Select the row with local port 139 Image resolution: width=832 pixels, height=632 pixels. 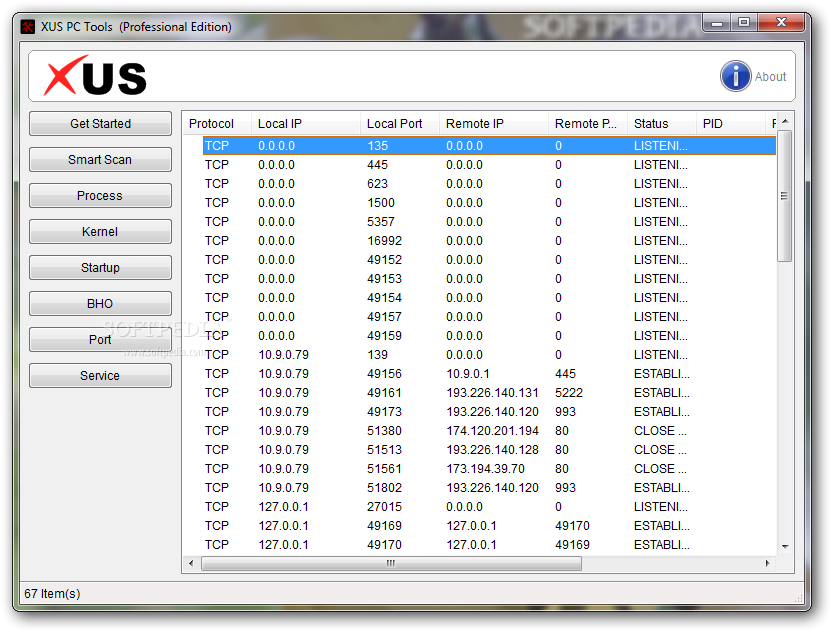click(489, 354)
